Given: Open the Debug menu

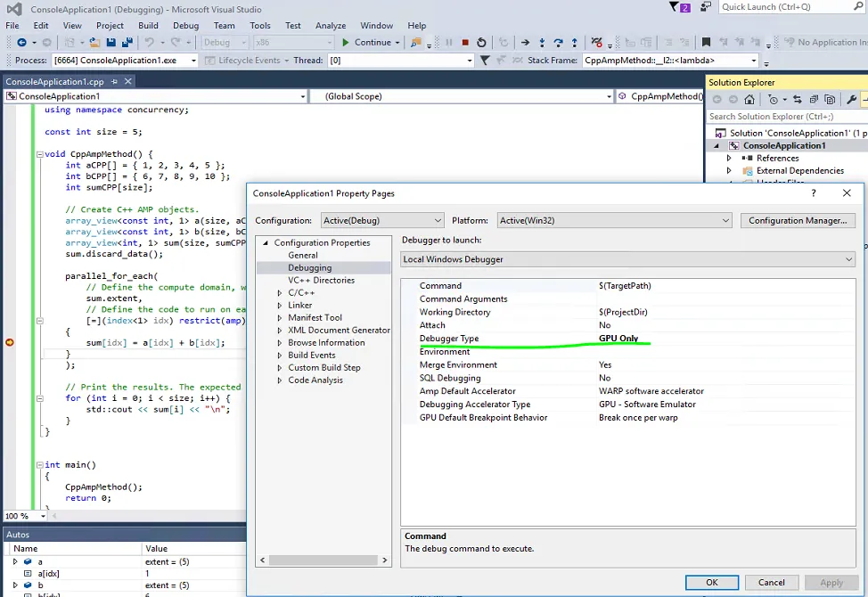Looking at the screenshot, I should (x=185, y=26).
